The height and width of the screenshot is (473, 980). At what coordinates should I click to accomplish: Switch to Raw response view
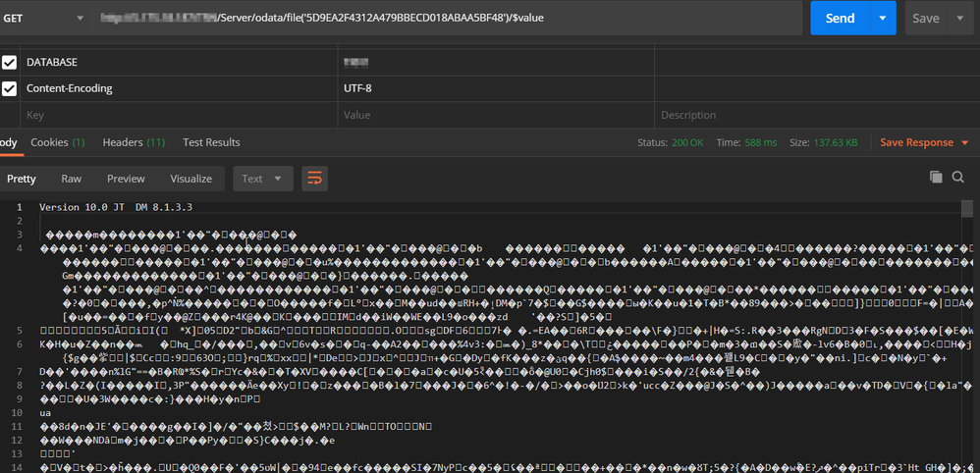pos(72,179)
